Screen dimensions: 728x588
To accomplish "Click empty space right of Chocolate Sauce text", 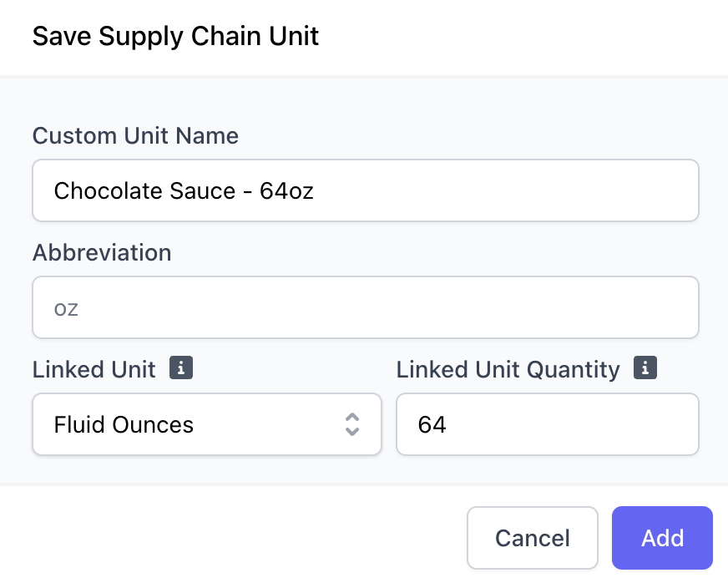I will pyautogui.click(x=506, y=190).
